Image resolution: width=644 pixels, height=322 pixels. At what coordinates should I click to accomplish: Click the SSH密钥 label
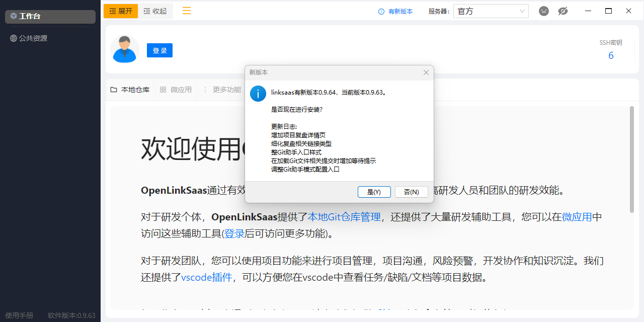coord(611,43)
